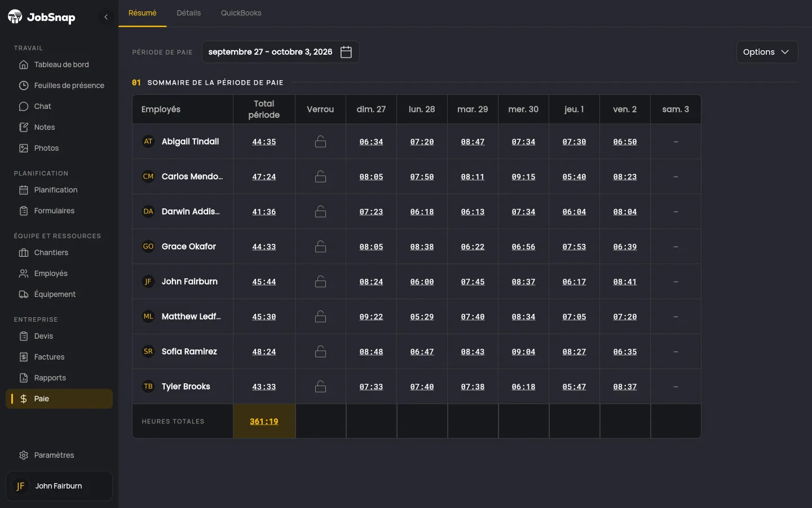Open total hours 361:19 link
The width and height of the screenshot is (812, 508).
pos(264,422)
